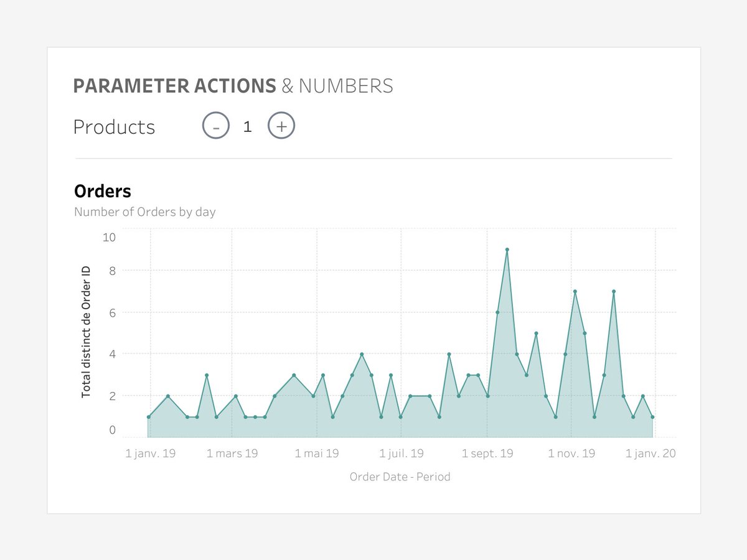
Task: Click the Orders chart title
Action: coord(102,191)
